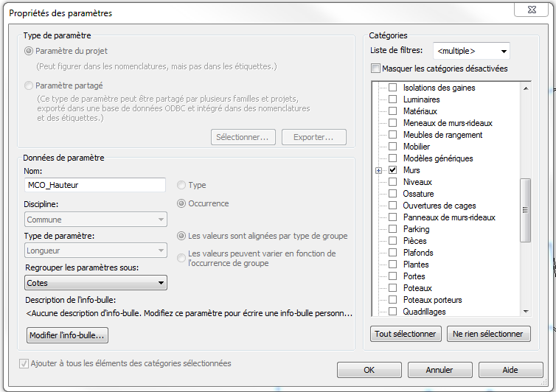The width and height of the screenshot is (556, 392).
Task: Uncheck the Murs category checkbox
Action: click(392, 170)
